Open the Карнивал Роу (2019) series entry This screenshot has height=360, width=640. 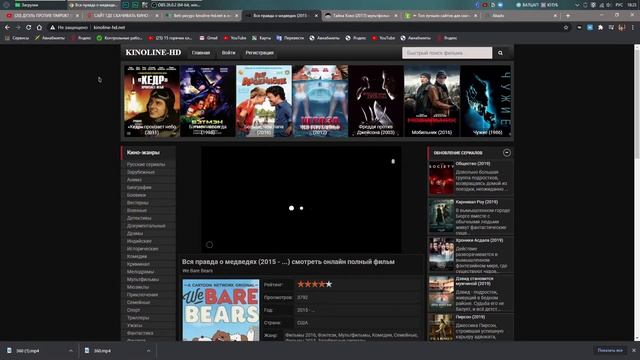click(x=476, y=202)
